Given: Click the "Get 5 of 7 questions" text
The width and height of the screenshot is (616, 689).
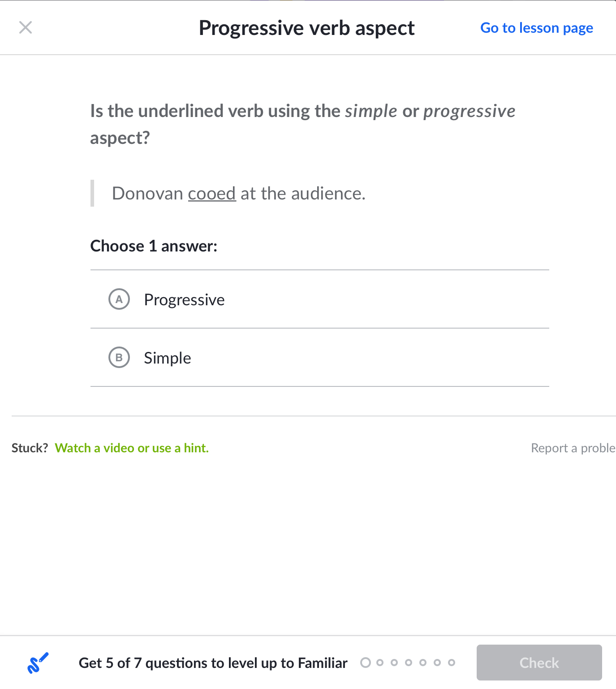Looking at the screenshot, I should [x=213, y=663].
